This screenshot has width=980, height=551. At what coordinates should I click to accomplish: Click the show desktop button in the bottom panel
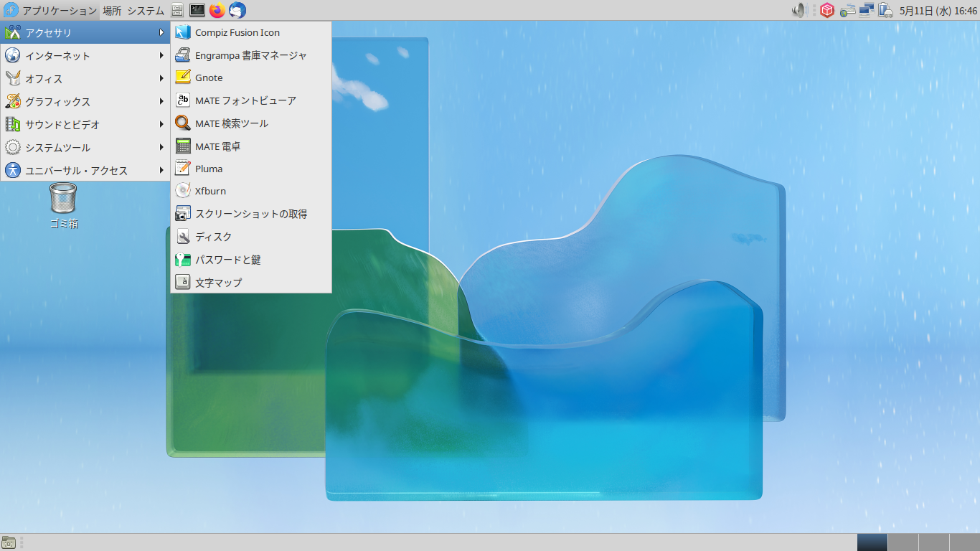pos(9,542)
